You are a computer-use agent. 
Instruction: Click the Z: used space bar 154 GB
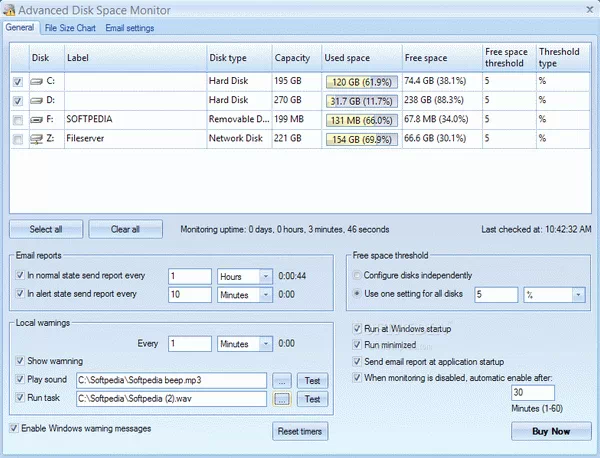click(362, 139)
